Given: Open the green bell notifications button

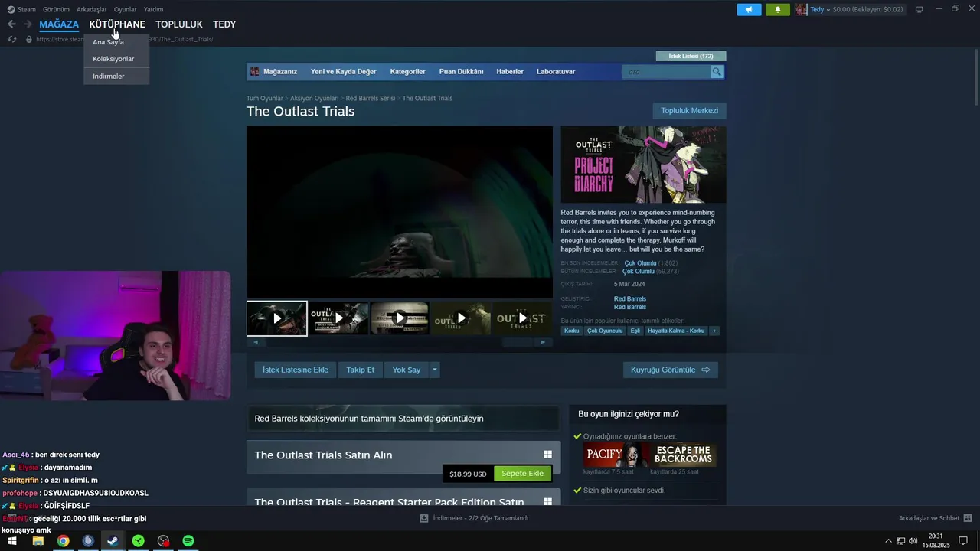Looking at the screenshot, I should pyautogui.click(x=778, y=9).
